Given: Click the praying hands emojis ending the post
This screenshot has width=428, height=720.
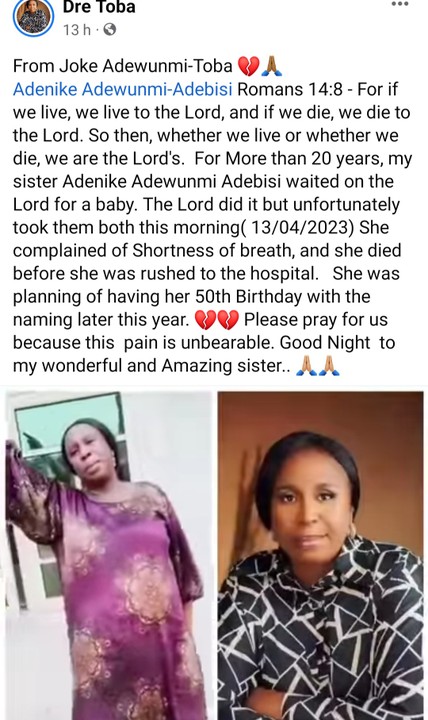Looking at the screenshot, I should pos(318,366).
